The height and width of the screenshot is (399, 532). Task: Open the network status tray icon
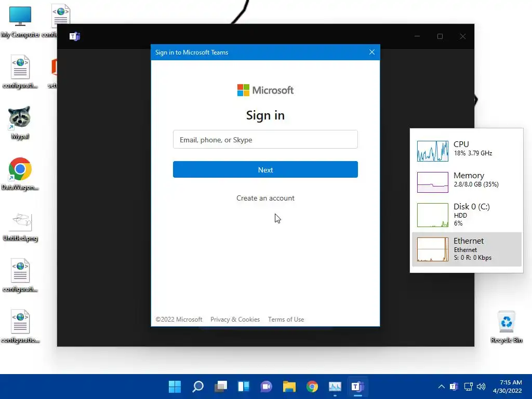pos(469,387)
